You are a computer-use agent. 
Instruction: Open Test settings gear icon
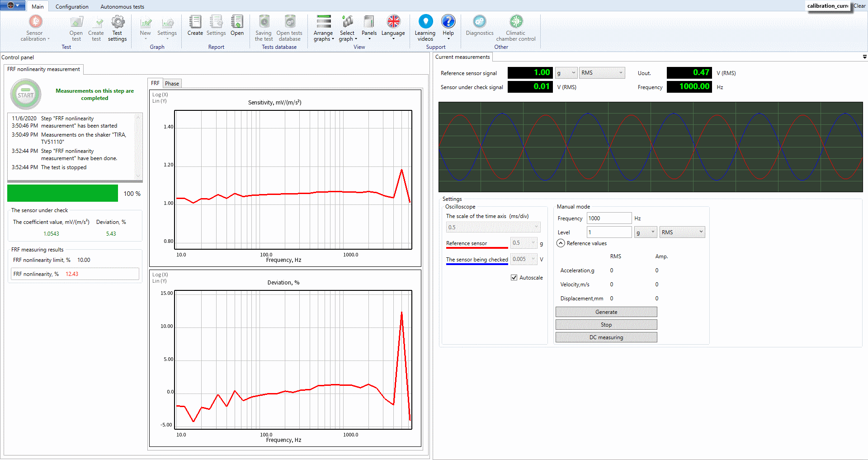coord(118,22)
